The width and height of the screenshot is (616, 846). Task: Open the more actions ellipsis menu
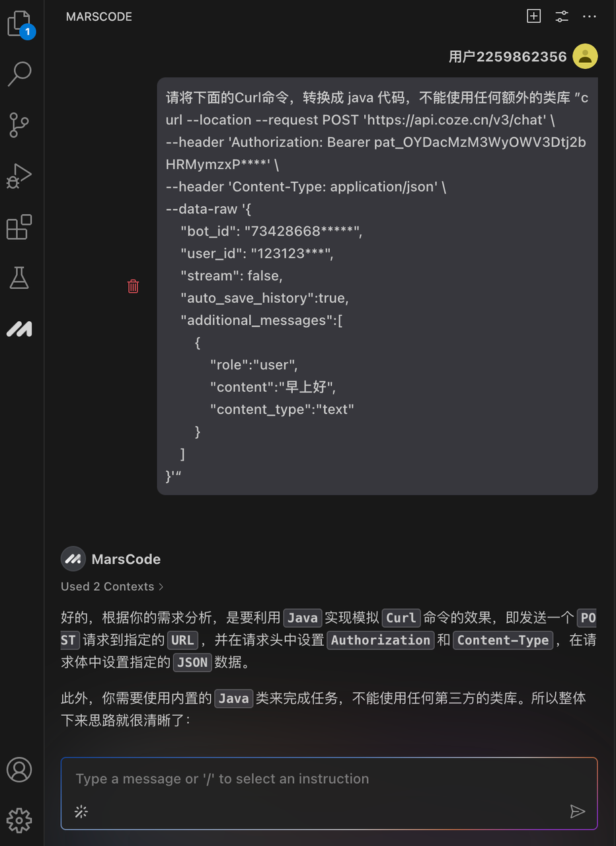click(589, 17)
